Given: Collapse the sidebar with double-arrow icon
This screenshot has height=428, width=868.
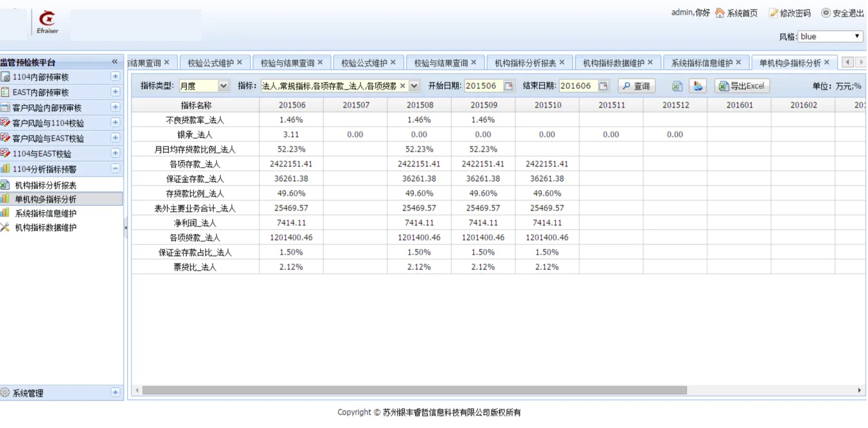Looking at the screenshot, I should point(115,62).
